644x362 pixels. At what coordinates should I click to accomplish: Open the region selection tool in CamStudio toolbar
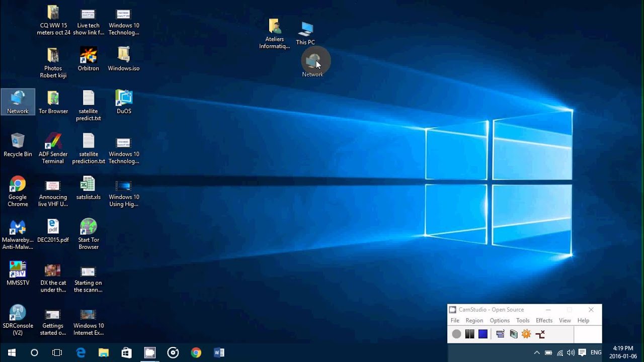(x=500, y=333)
